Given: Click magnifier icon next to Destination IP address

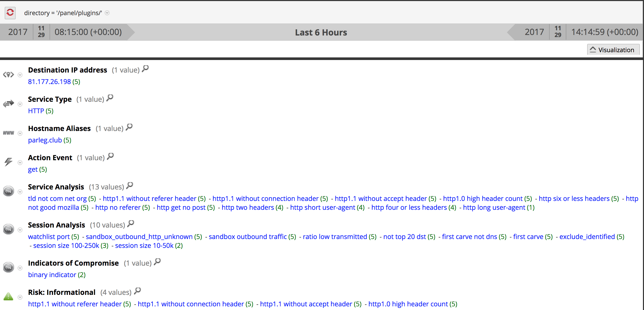Looking at the screenshot, I should (x=145, y=69).
